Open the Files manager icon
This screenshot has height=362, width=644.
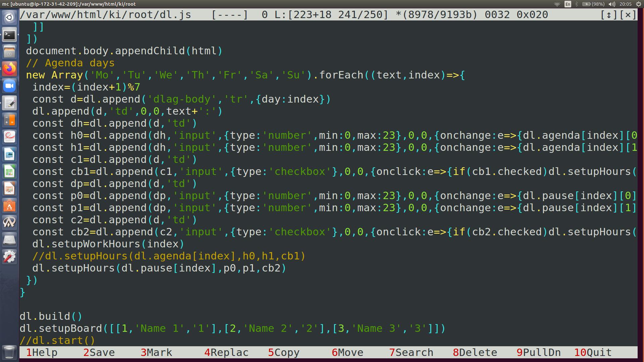9,52
